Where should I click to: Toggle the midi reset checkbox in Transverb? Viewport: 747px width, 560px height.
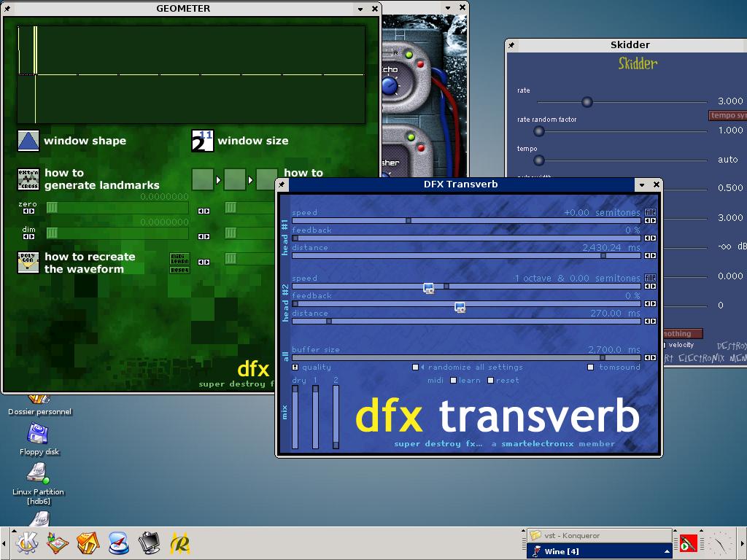[491, 381]
